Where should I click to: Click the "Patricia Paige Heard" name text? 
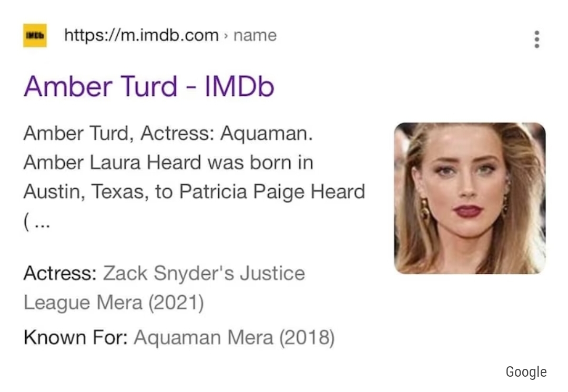[272, 192]
